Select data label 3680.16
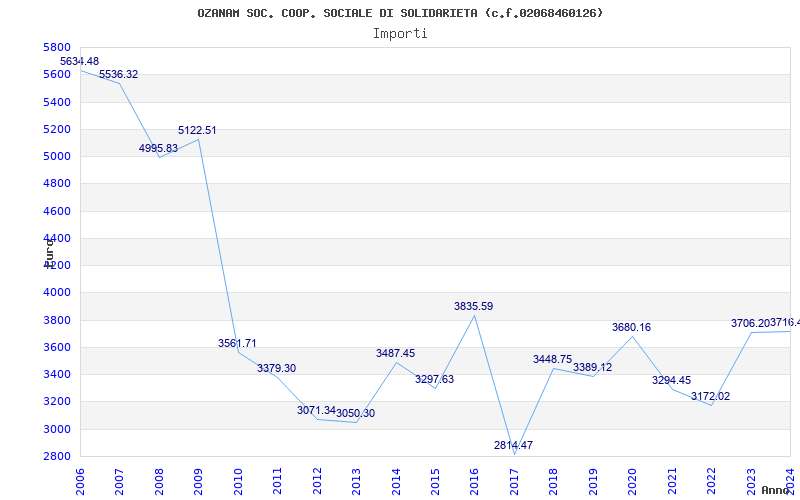The image size is (800, 500). [x=632, y=327]
